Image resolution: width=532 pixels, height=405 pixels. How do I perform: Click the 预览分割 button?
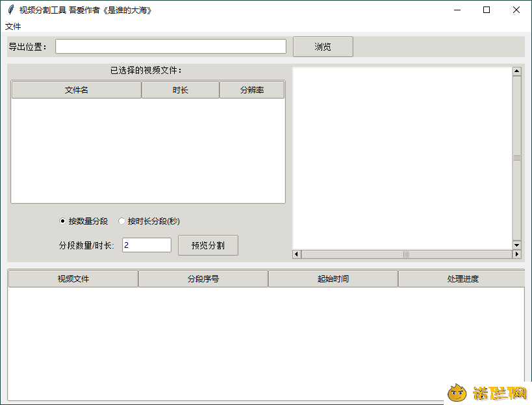coord(208,245)
